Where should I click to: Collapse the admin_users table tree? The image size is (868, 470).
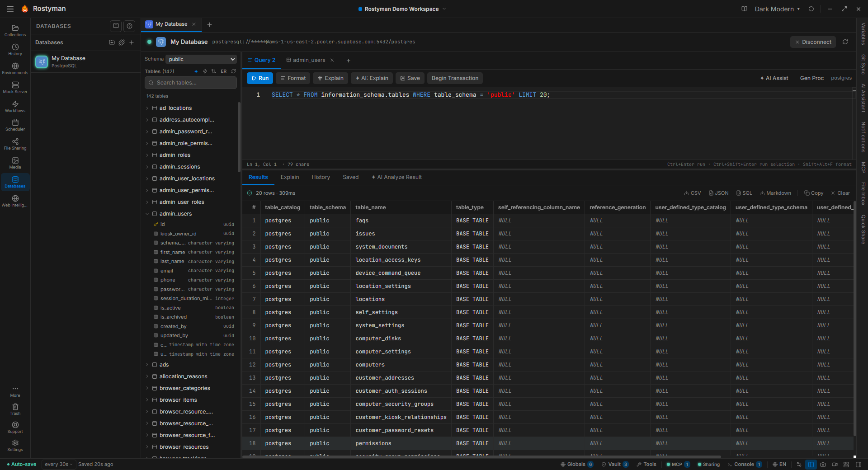coord(147,214)
